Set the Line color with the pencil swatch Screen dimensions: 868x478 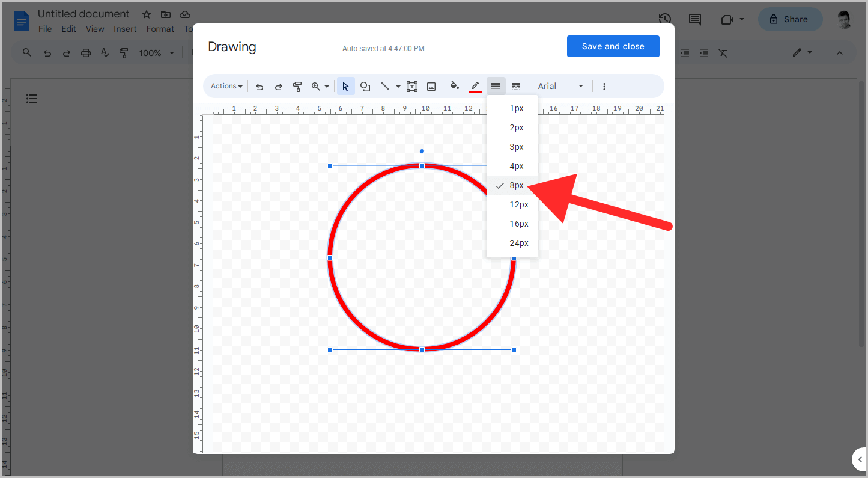[475, 86]
